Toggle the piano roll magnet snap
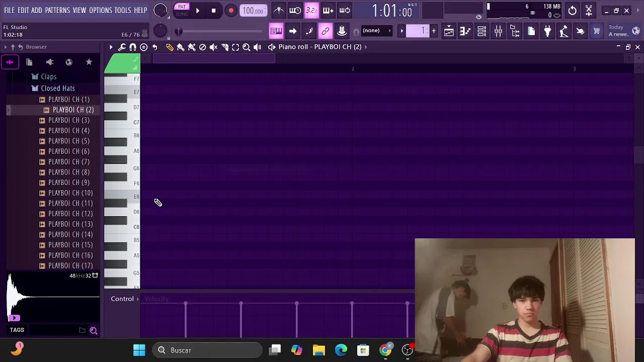The width and height of the screenshot is (644, 362). [133, 47]
